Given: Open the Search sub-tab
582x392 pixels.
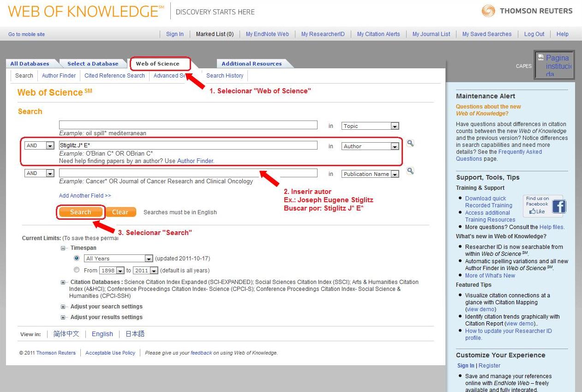Looking at the screenshot, I should (24, 76).
